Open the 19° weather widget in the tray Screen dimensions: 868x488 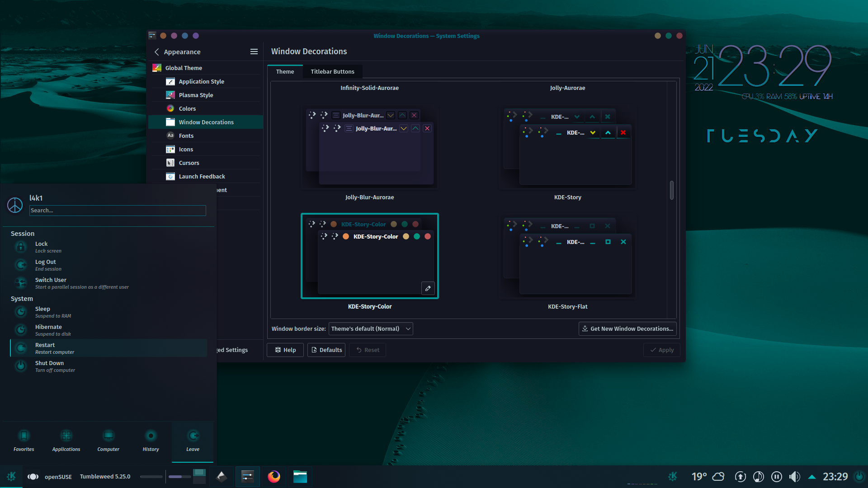pos(708,476)
